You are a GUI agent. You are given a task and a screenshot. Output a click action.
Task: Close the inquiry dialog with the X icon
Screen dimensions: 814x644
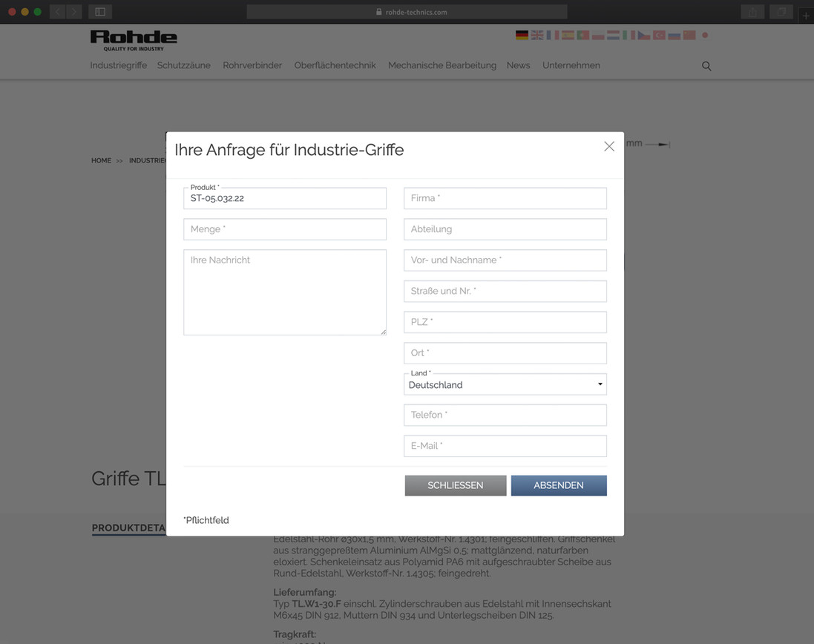coord(609,147)
